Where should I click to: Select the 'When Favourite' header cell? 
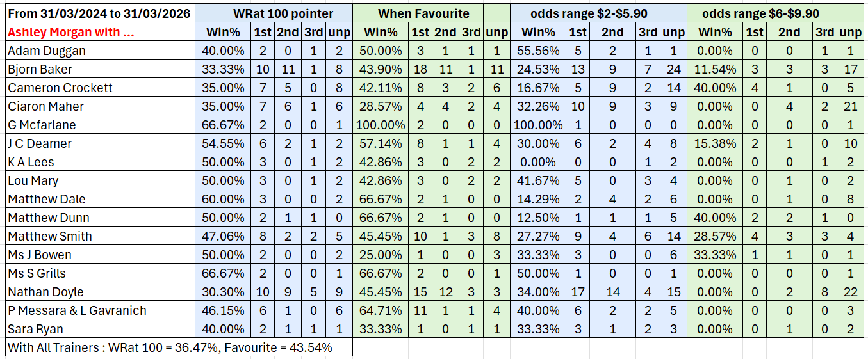423,13
